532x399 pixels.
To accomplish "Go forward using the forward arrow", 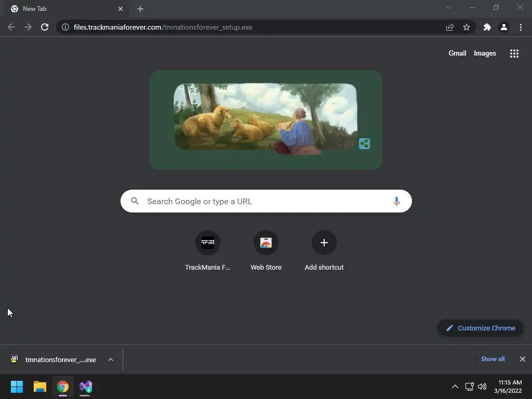I will (x=28, y=27).
